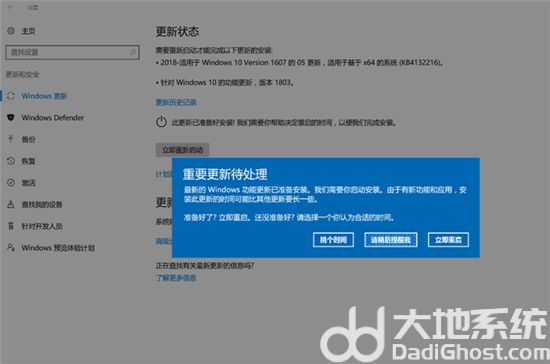Screen dimensions: 550x364
Task: Select the KB4132216 update entry text
Action: (x=300, y=63)
